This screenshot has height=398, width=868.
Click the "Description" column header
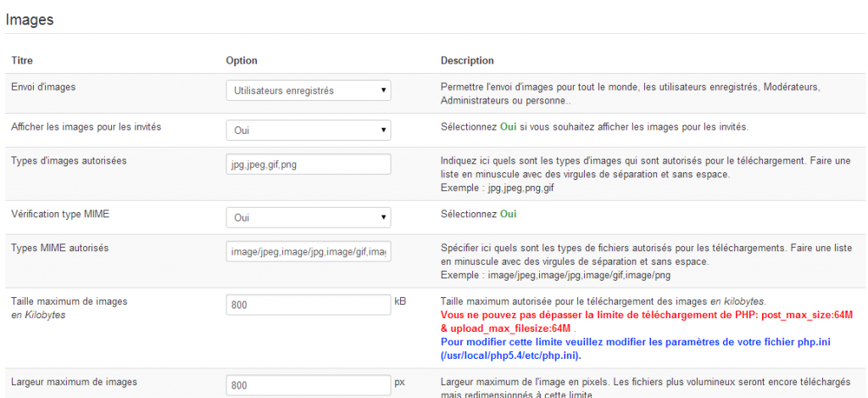tap(467, 60)
